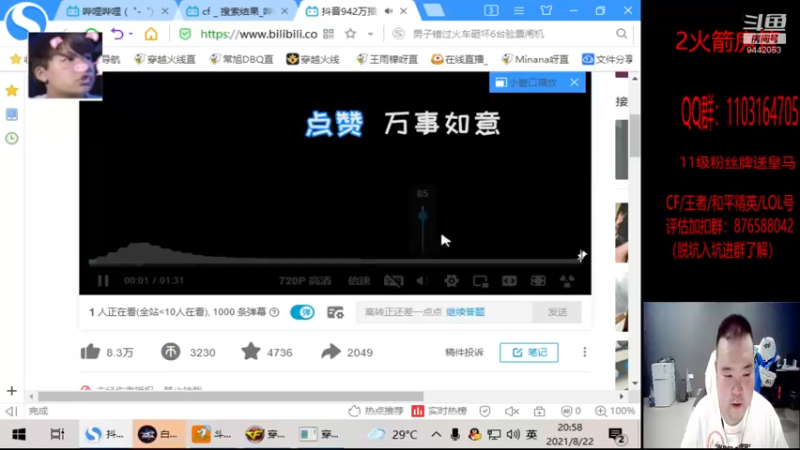Image resolution: width=800 pixels, height=450 pixels.
Task: Open the playback speed menu
Action: coord(359,281)
